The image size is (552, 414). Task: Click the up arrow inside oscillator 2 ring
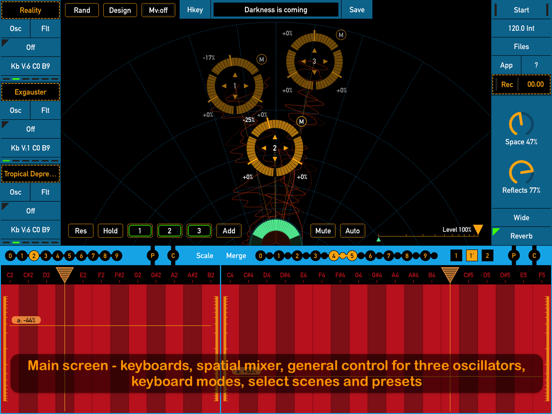click(x=275, y=137)
